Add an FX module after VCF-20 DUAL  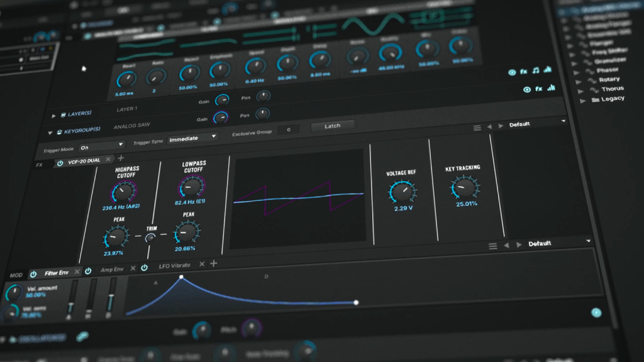tap(121, 158)
